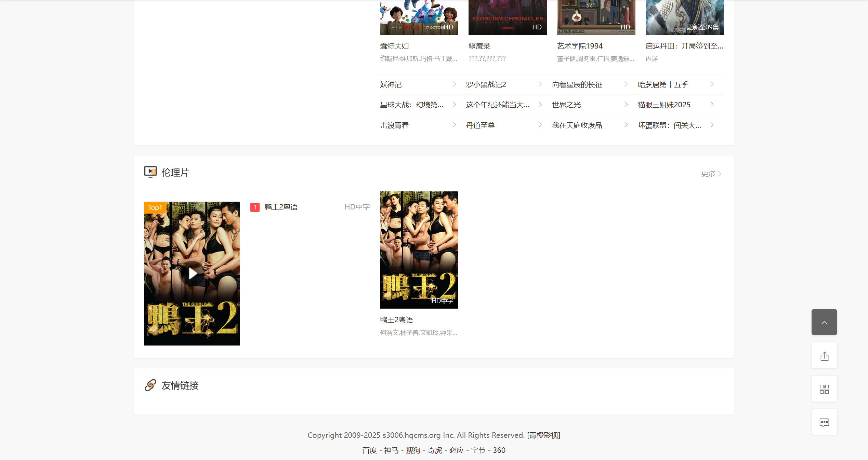Image resolution: width=868 pixels, height=460 pixels.
Task: Click the red number 1 rank badge
Action: click(x=255, y=207)
